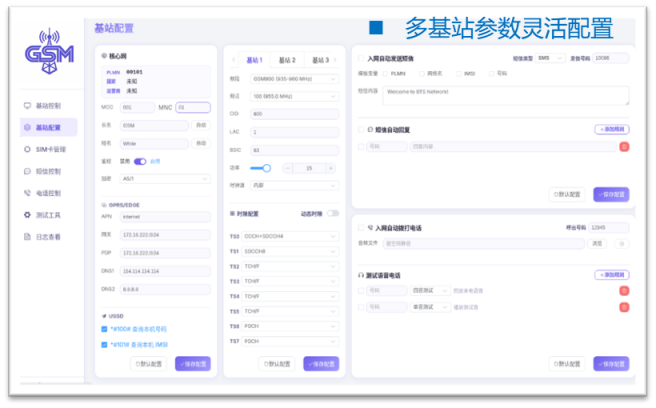
Task: Click the 功率 slider handle
Action: (267, 168)
